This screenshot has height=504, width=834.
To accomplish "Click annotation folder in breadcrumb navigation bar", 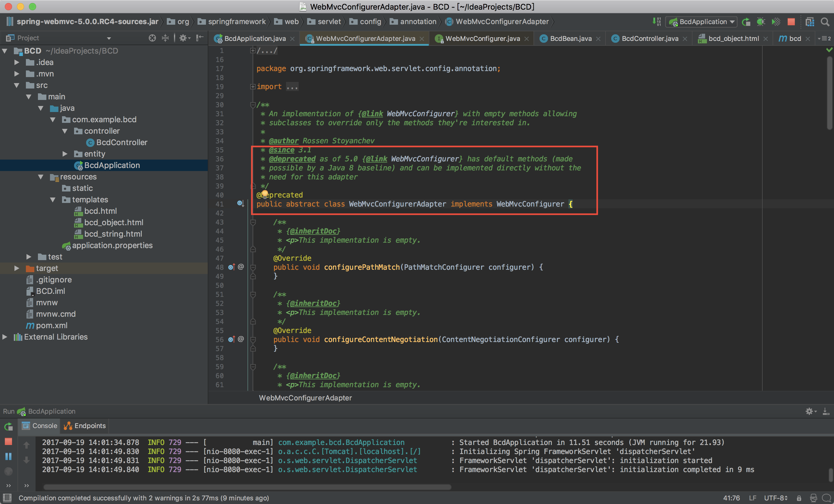I will [x=418, y=22].
